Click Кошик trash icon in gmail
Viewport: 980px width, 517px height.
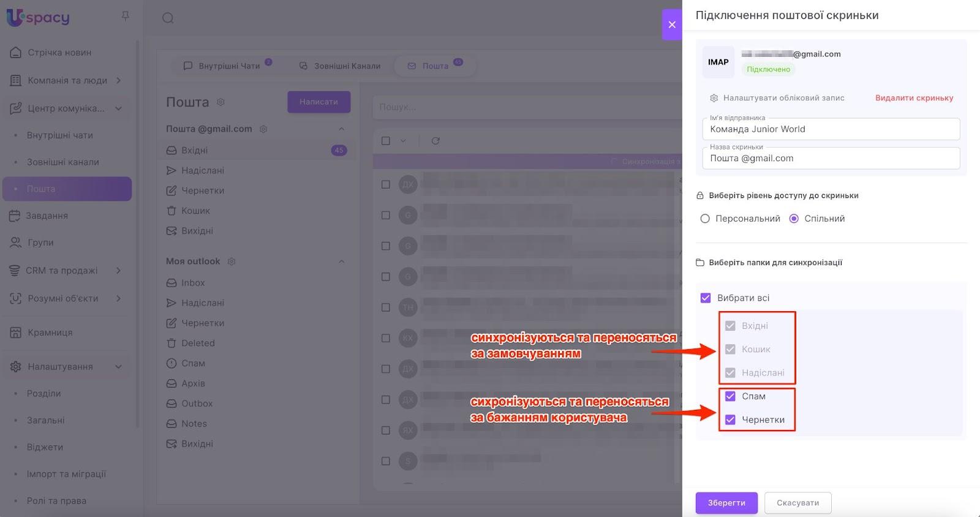tap(171, 211)
